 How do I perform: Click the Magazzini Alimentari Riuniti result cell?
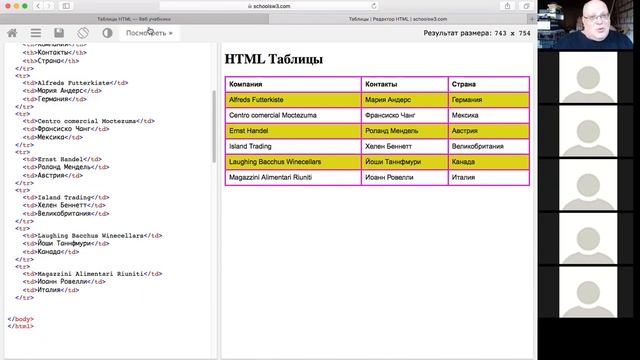tap(293, 177)
